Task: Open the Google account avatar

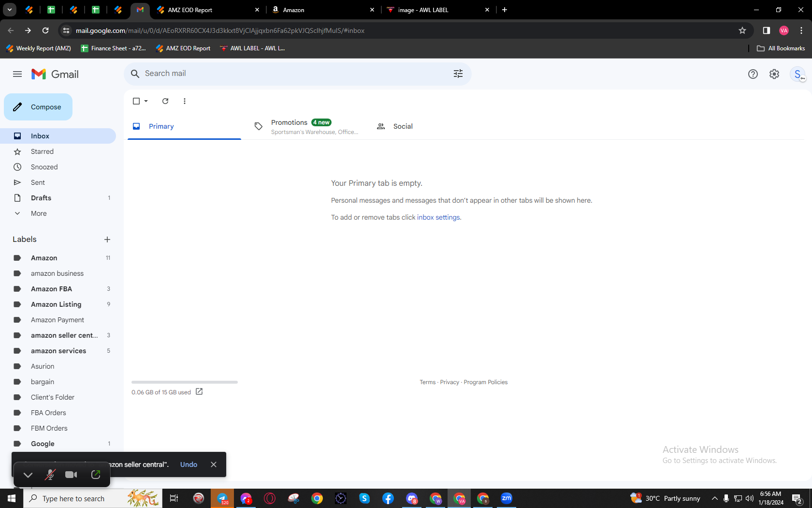Action: tap(798, 74)
